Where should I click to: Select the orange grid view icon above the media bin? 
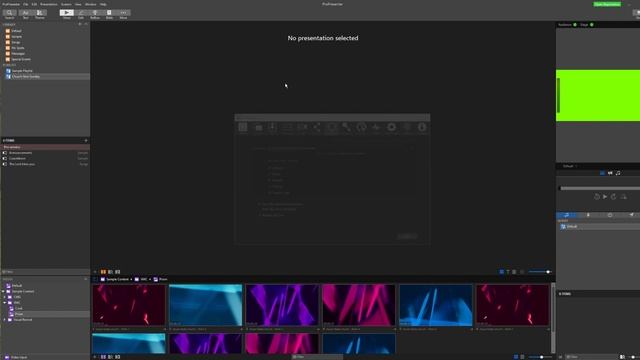(x=103, y=272)
